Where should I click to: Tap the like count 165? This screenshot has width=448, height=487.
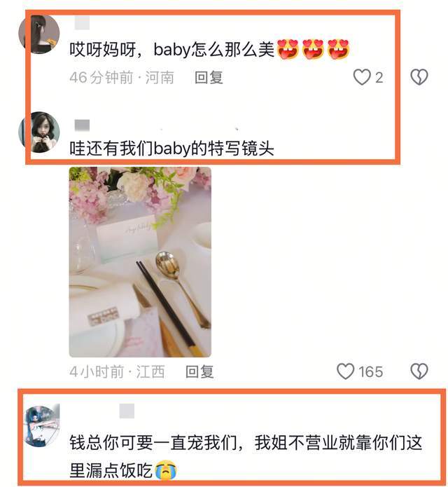[x=371, y=371]
